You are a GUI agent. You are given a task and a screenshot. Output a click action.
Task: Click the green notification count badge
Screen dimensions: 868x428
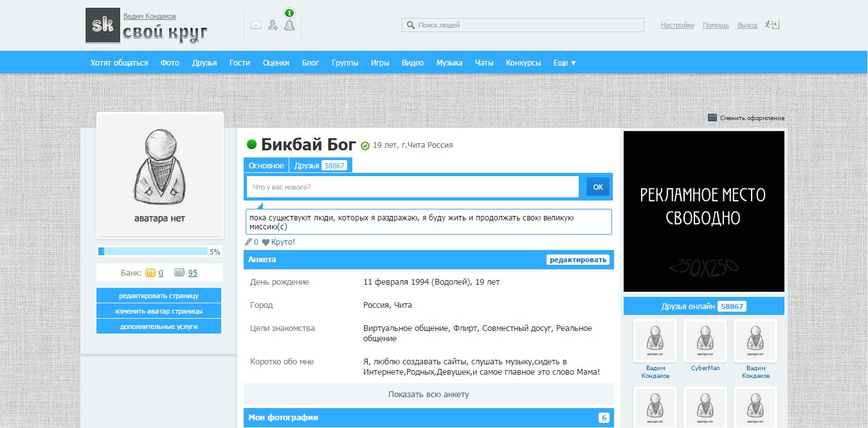pos(289,12)
